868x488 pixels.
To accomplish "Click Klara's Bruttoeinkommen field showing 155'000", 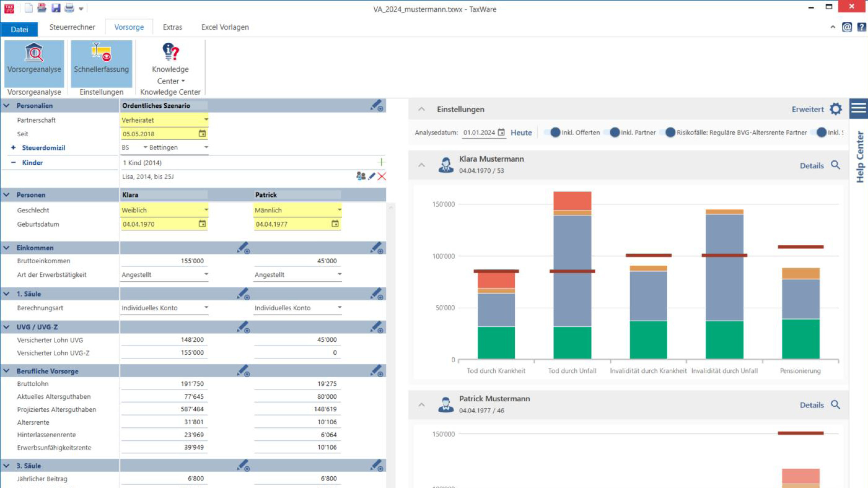I will (164, 261).
